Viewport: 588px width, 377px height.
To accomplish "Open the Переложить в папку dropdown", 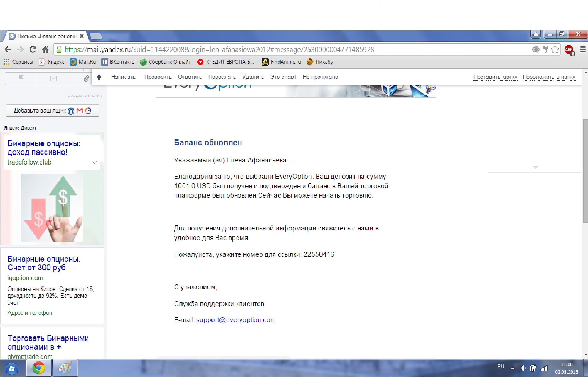I will (x=549, y=77).
